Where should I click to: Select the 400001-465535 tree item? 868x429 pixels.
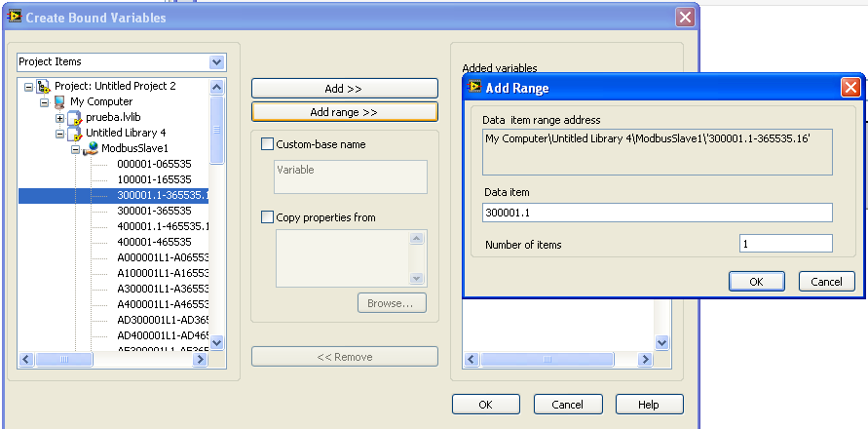point(154,242)
